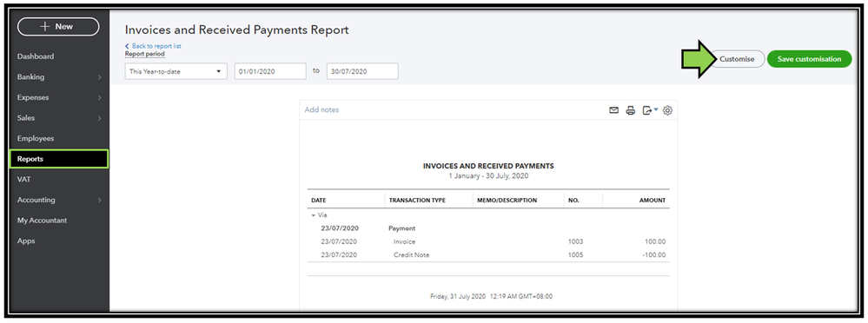868x323 pixels.
Task: Open the export report icon
Action: (x=647, y=110)
